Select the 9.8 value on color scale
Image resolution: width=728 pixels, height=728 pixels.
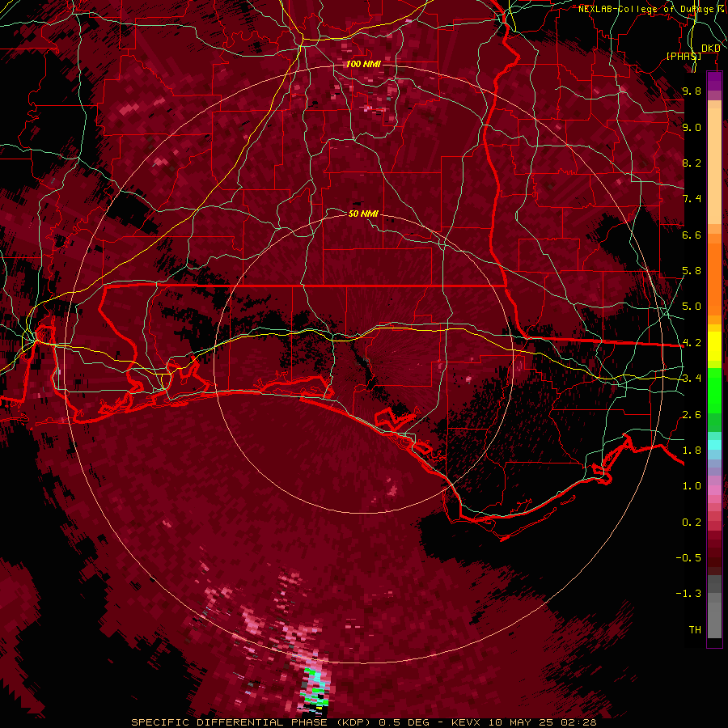tap(692, 91)
